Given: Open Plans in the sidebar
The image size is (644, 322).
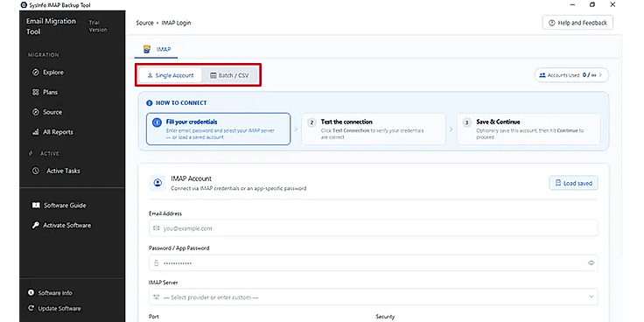Looking at the screenshot, I should (45, 92).
